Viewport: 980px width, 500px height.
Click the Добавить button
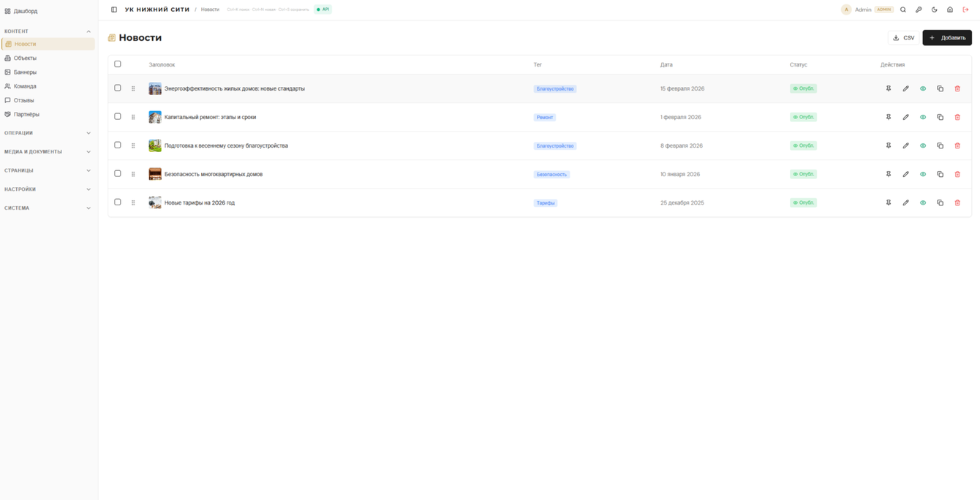[x=947, y=37]
